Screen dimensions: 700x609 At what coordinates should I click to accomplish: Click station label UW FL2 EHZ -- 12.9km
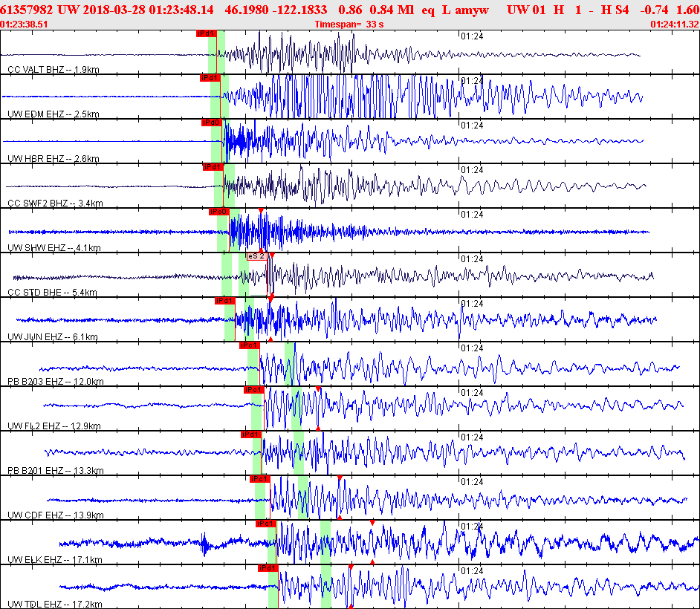click(x=54, y=426)
